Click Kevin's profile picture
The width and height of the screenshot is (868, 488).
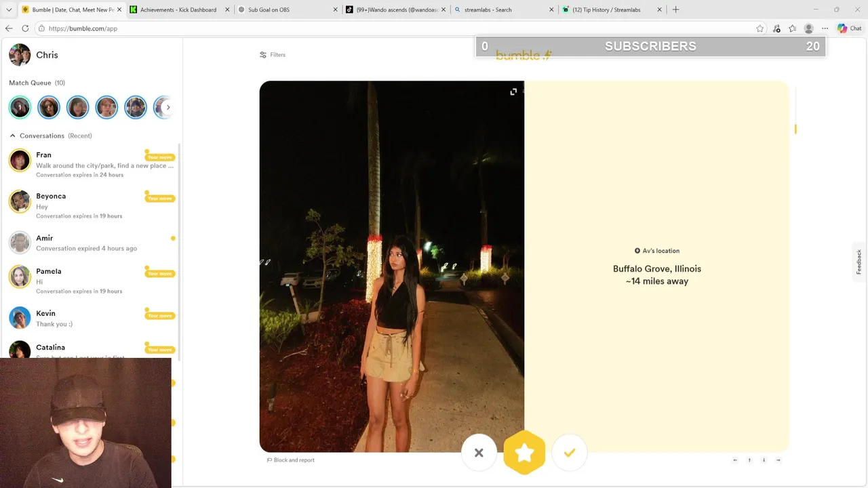[20, 318]
